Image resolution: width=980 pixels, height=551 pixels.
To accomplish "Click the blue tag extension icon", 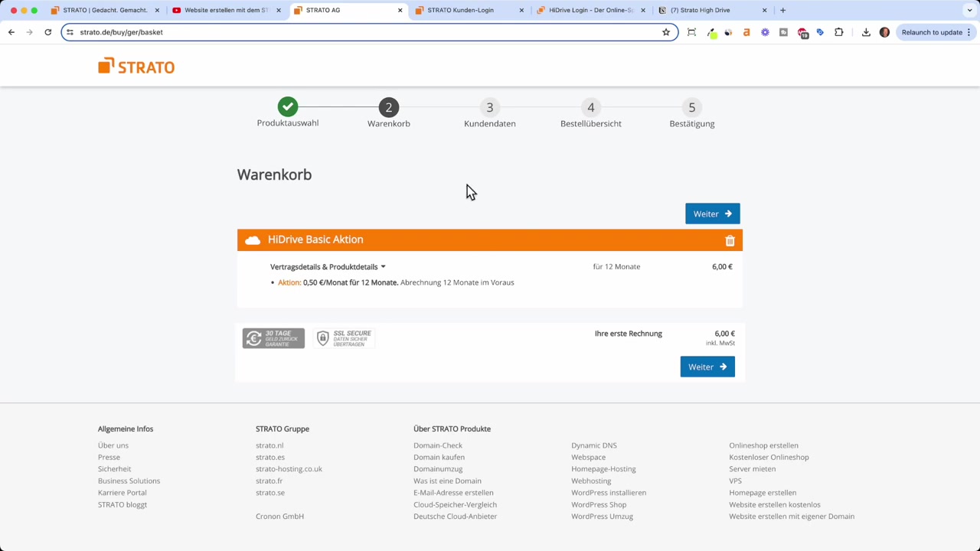I will click(820, 32).
